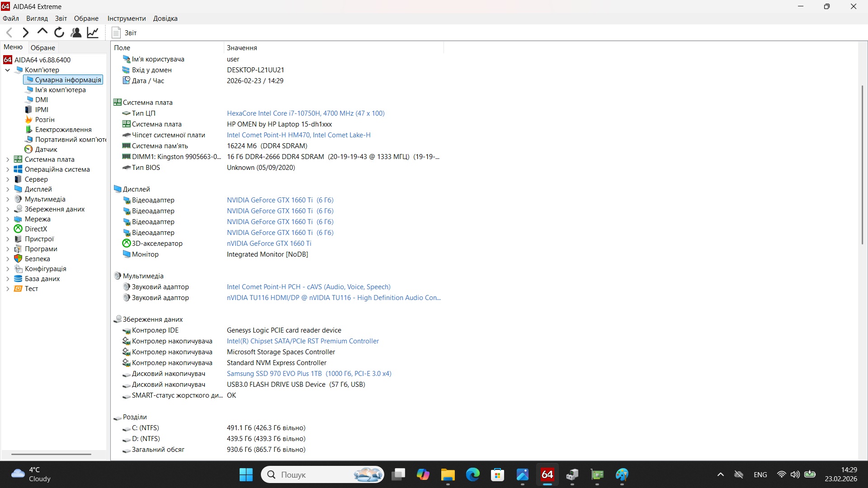Image resolution: width=868 pixels, height=488 pixels.
Task: Collapse the Комп'ютер tree node
Action: tap(7, 70)
